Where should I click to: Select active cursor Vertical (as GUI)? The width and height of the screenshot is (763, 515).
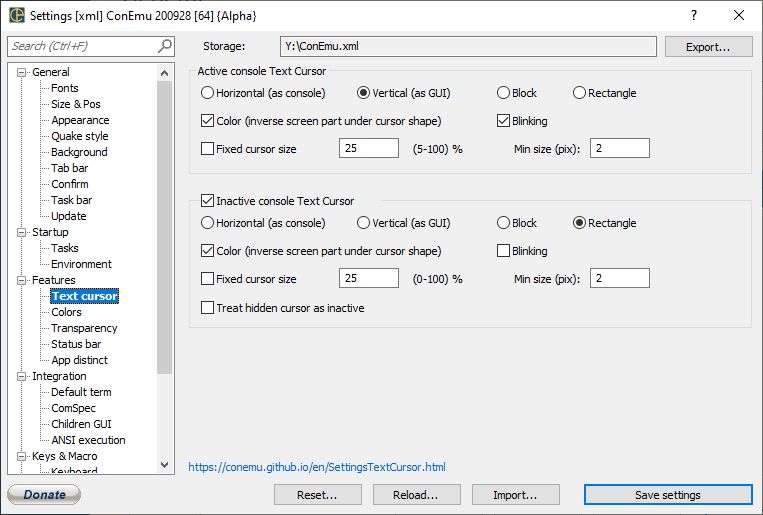click(404, 92)
